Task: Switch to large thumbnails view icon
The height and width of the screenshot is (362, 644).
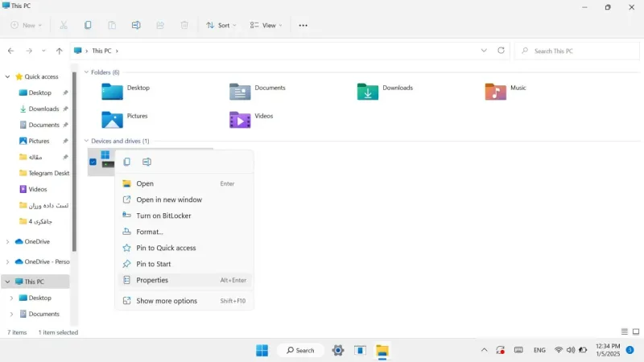Action: pos(636,331)
